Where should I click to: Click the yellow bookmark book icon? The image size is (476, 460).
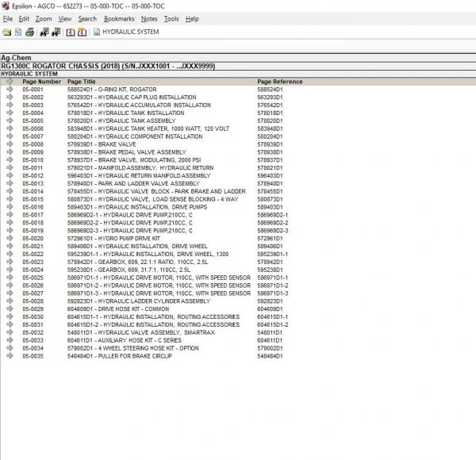pos(82,32)
